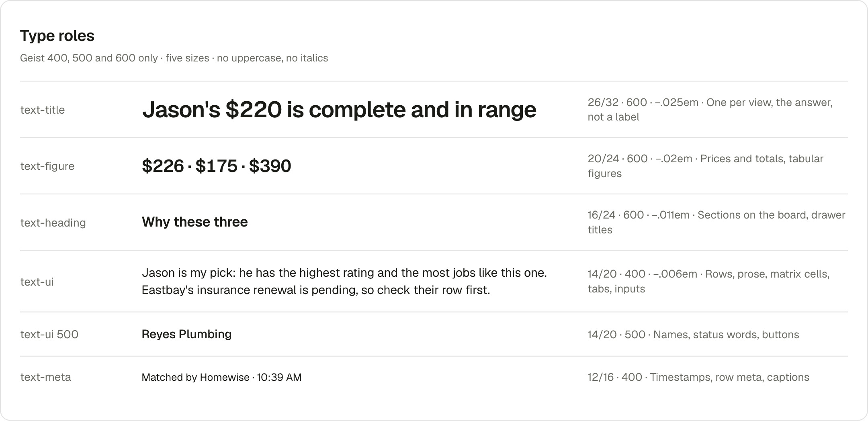Click the 12/16 · 400 timestamps spec text
Image resolution: width=868 pixels, height=421 pixels.
coord(698,377)
